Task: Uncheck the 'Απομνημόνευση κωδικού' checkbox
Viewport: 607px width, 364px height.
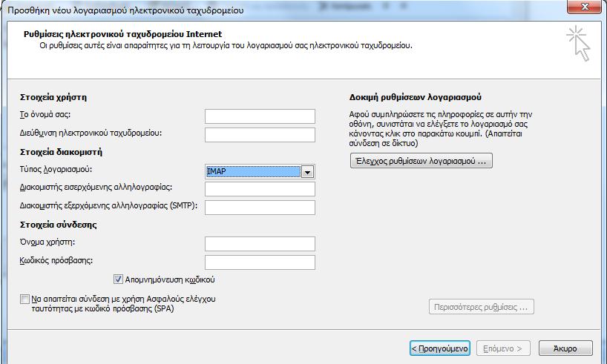Action: click(x=118, y=279)
